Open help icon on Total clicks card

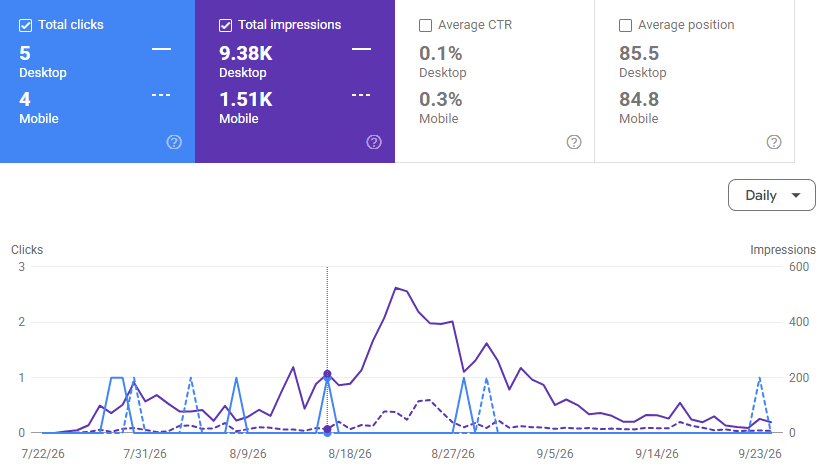(x=174, y=142)
